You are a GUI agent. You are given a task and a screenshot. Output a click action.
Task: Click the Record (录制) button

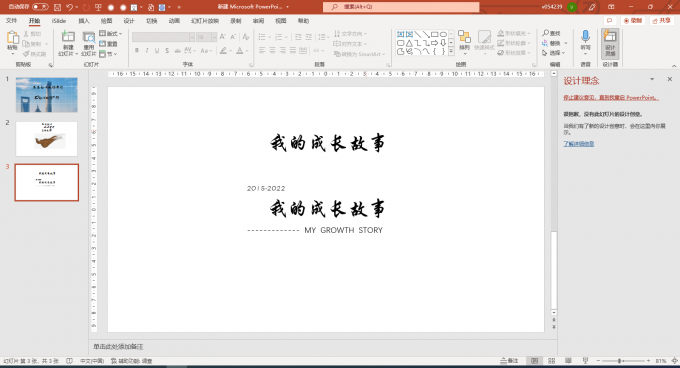[x=633, y=21]
